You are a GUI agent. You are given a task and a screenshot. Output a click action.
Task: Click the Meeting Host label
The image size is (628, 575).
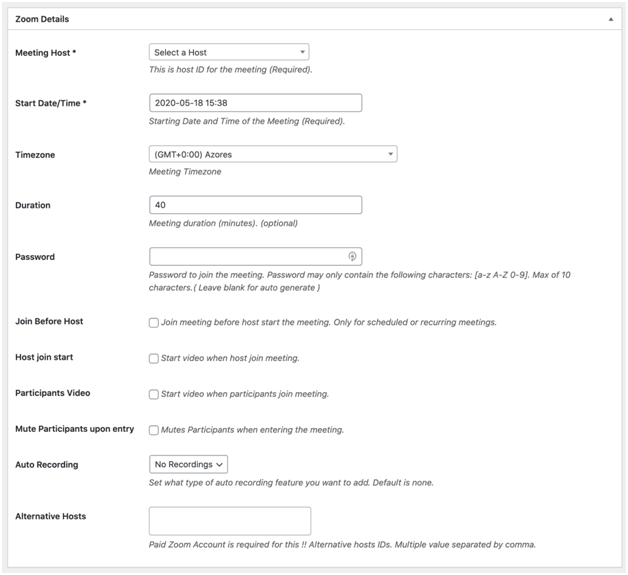tap(46, 53)
